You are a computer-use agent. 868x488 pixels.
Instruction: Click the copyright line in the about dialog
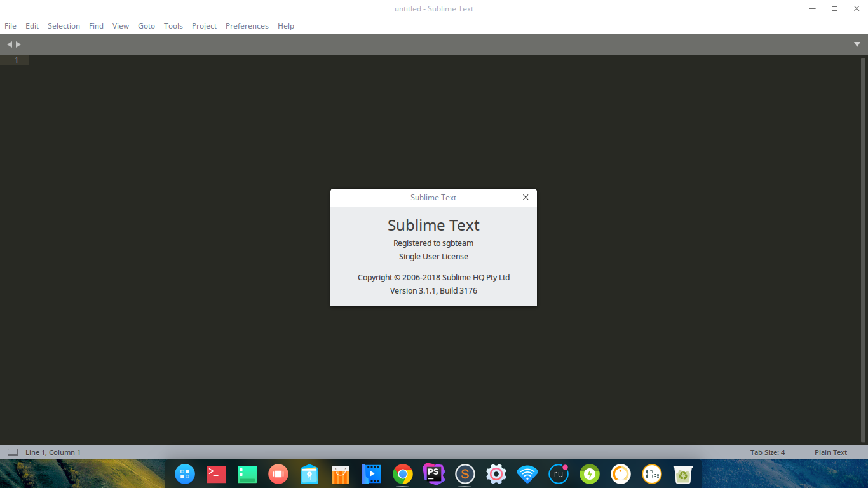[x=433, y=278]
